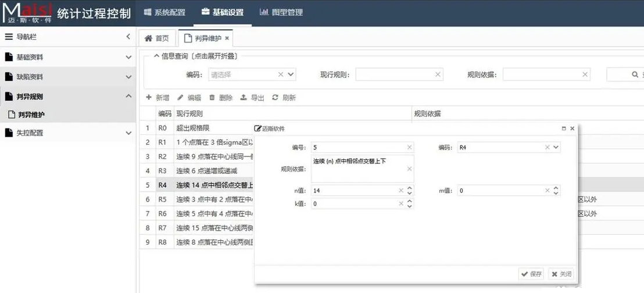Screen dimensions: 644x293
Task: Select the R5 row 连续 3 点
Action: [197, 199]
